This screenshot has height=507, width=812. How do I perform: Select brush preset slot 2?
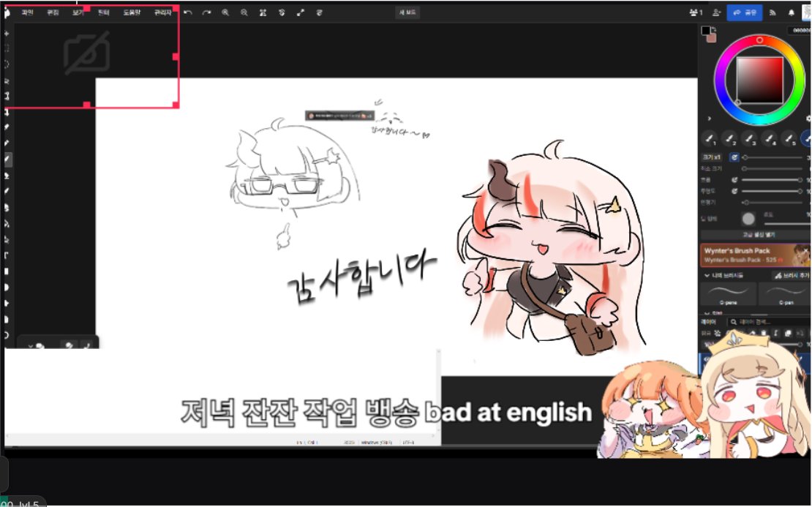[x=729, y=139]
